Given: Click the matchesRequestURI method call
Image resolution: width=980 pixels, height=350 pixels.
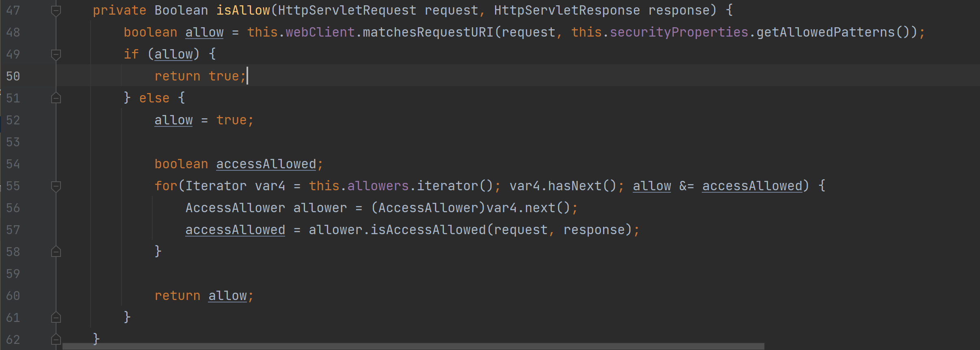Looking at the screenshot, I should (428, 33).
